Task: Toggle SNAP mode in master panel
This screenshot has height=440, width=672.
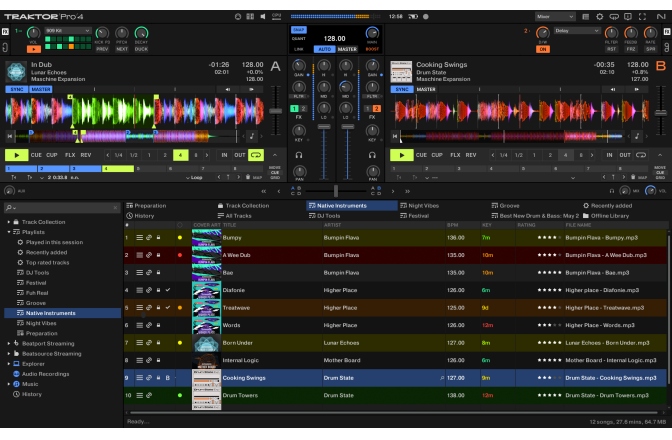Action: tap(299, 30)
